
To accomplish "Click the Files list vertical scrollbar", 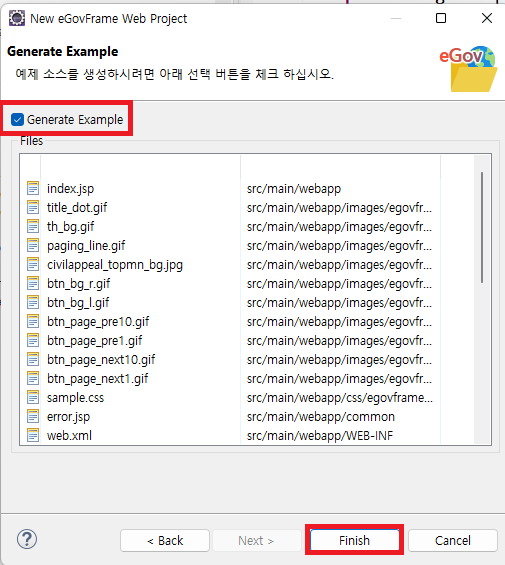I will click(x=482, y=228).
